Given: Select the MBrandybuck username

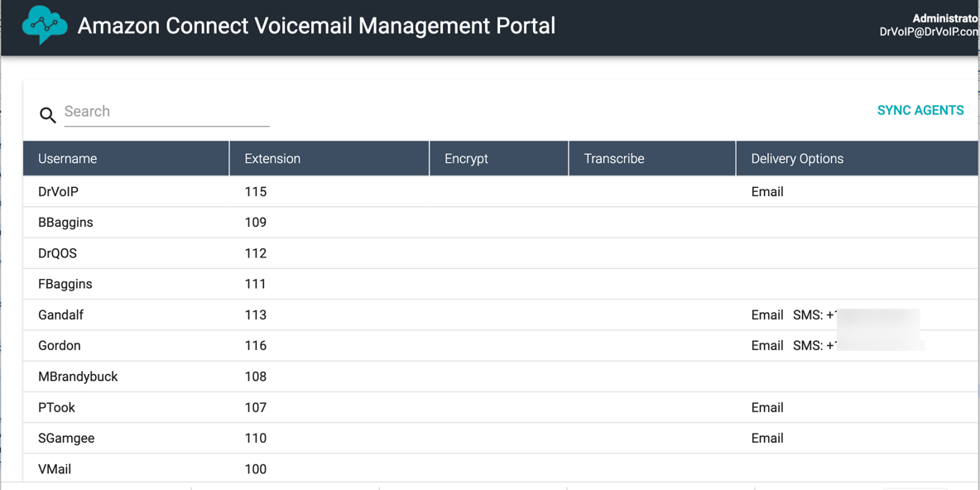Looking at the screenshot, I should click(78, 377).
